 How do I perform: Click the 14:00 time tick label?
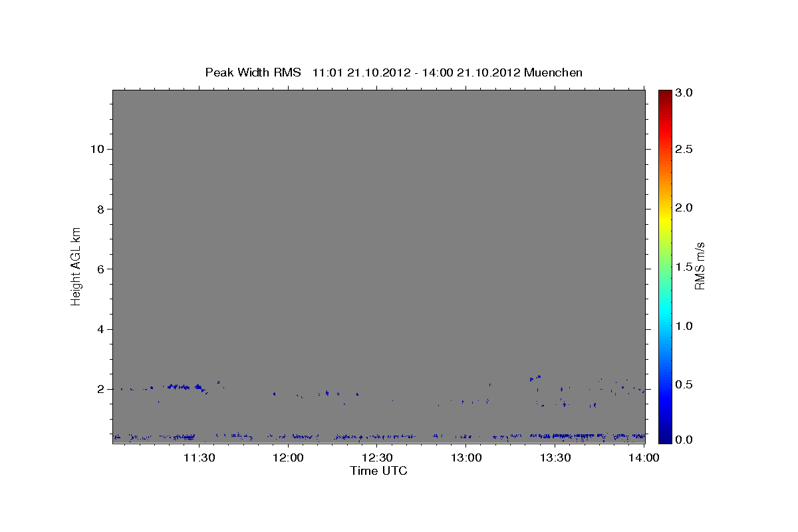click(x=644, y=458)
